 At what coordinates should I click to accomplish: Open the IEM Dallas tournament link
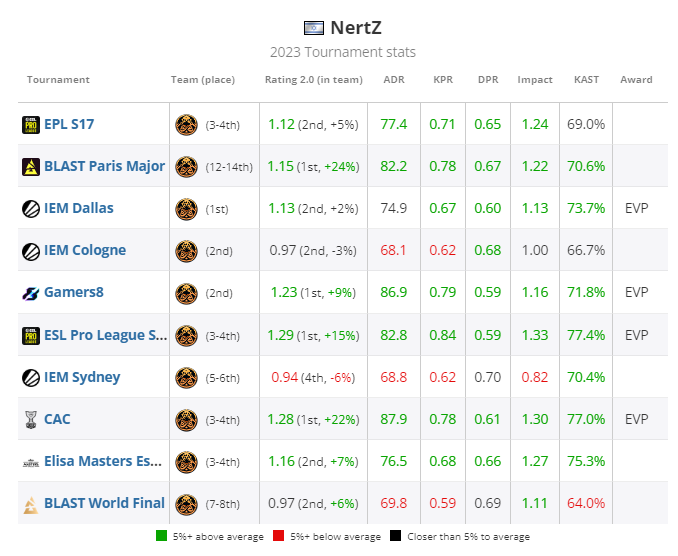pyautogui.click(x=79, y=208)
